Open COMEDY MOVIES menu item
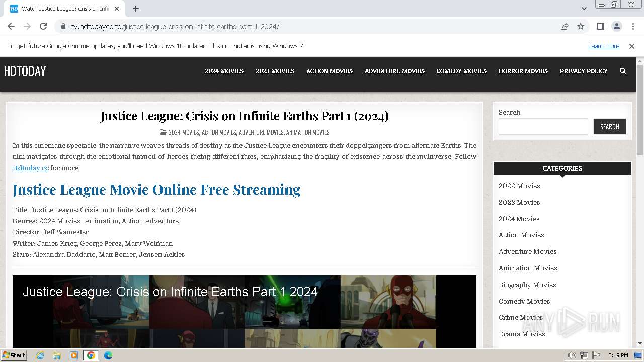This screenshot has height=362, width=644. (461, 71)
